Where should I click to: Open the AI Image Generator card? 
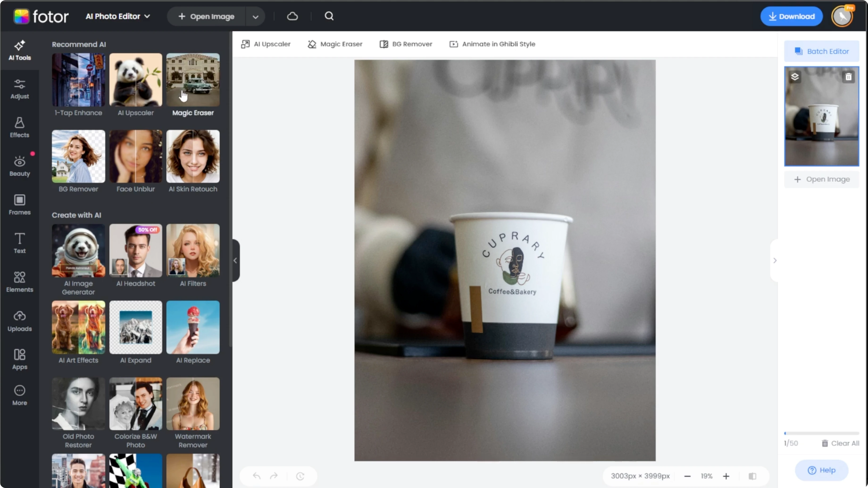pos(78,260)
